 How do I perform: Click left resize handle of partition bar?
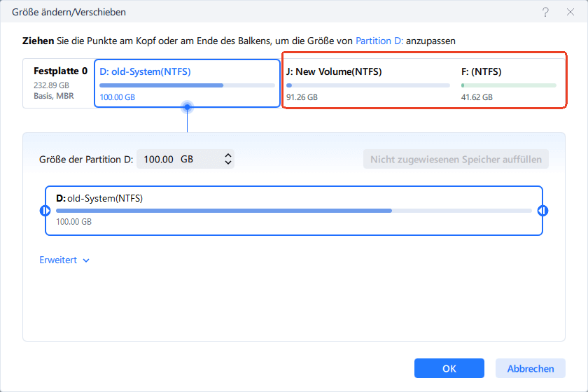[x=45, y=211]
